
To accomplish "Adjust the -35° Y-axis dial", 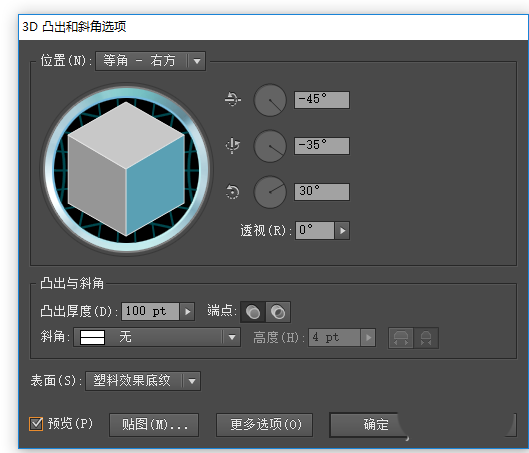I will pyautogui.click(x=270, y=146).
